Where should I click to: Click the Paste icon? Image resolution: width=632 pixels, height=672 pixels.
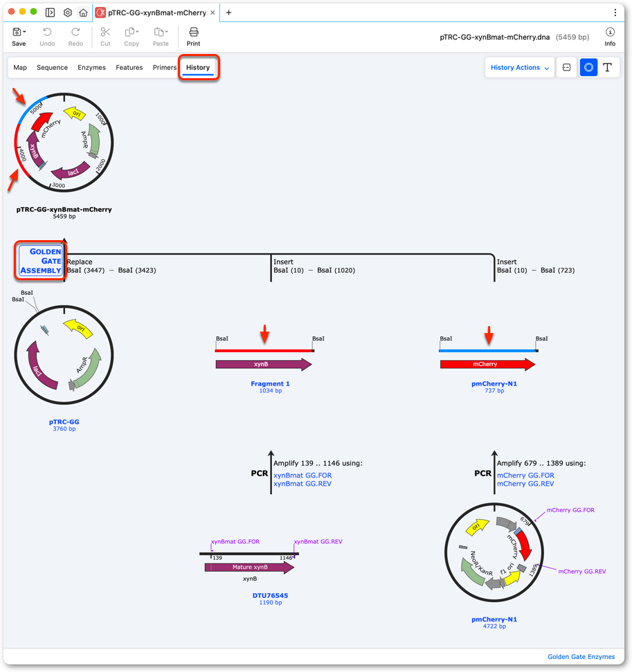tap(159, 32)
